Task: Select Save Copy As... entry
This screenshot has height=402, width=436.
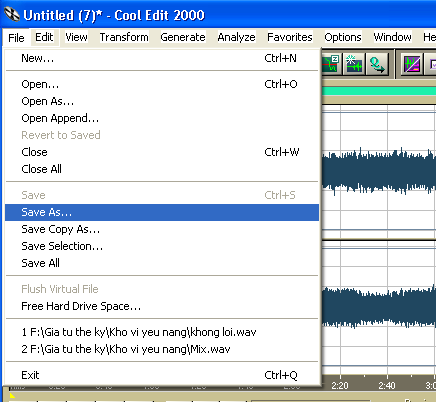Action: 162,229
